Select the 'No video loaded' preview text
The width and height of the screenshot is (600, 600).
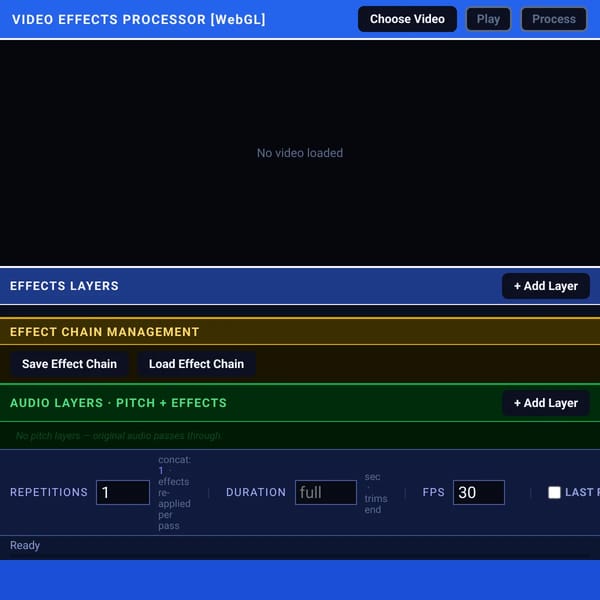300,153
